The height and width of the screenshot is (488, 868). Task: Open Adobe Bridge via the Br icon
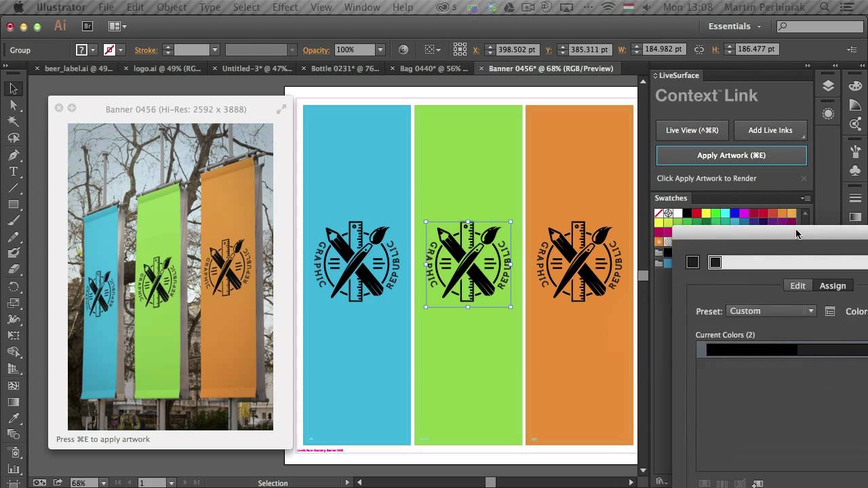pos(87,26)
